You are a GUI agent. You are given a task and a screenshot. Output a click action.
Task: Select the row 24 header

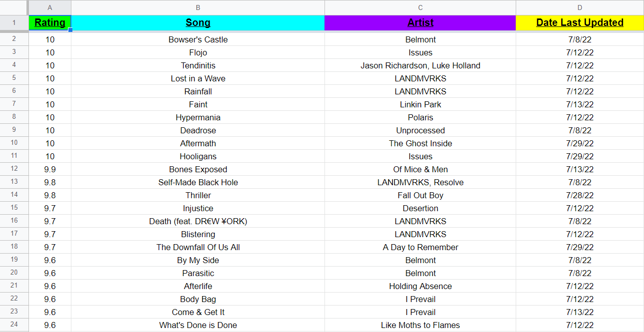14,325
